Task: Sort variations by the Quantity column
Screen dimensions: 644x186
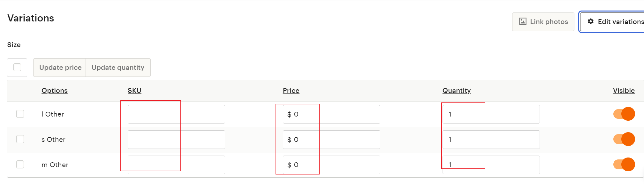Action: tap(456, 91)
